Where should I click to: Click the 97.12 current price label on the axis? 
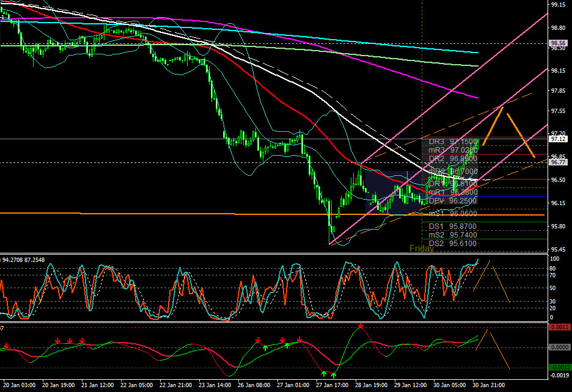tap(558, 139)
